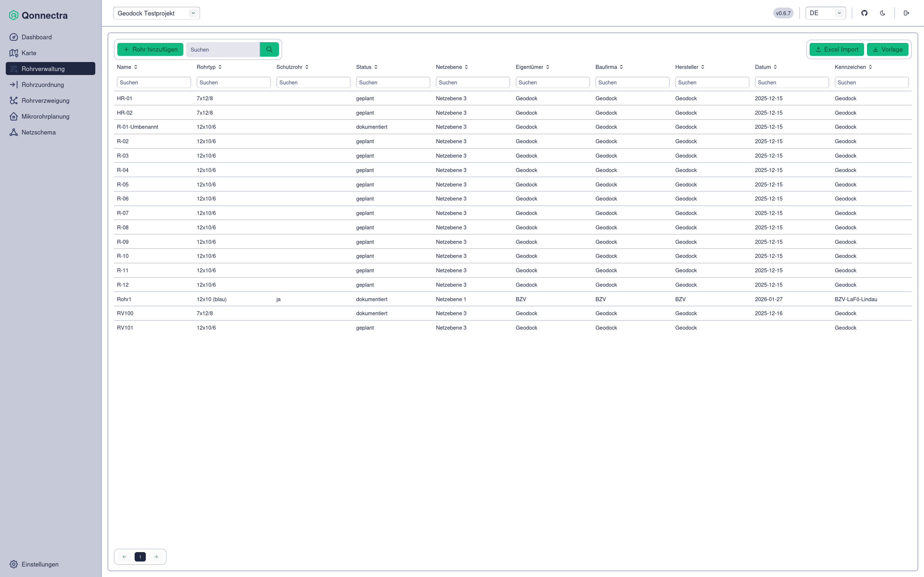The image size is (924, 577).
Task: Toggle dark mode moon icon
Action: pos(882,13)
